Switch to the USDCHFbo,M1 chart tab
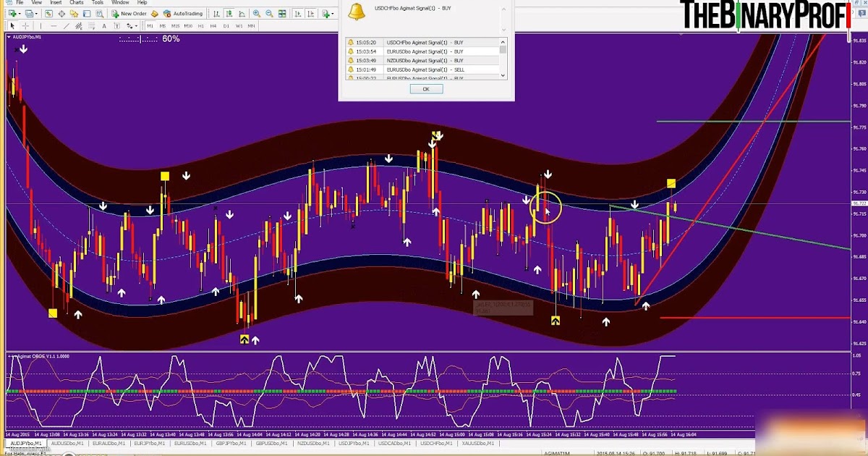868x456 pixels. point(437,443)
